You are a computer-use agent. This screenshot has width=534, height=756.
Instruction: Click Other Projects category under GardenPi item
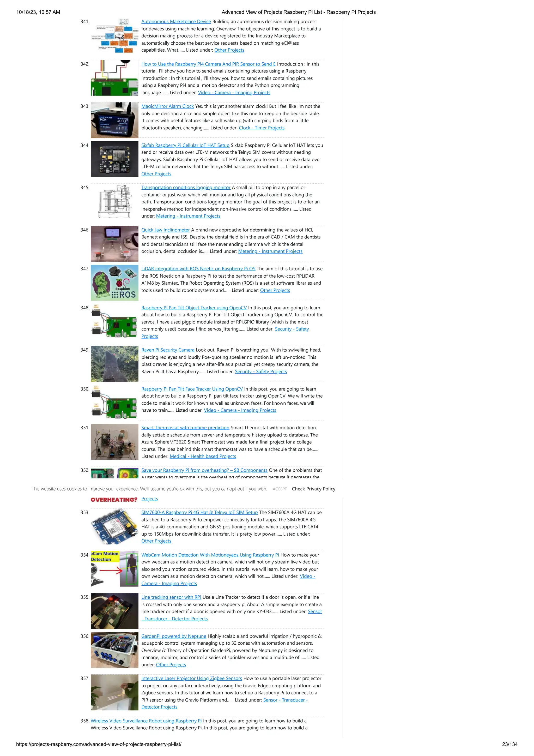point(171,665)
